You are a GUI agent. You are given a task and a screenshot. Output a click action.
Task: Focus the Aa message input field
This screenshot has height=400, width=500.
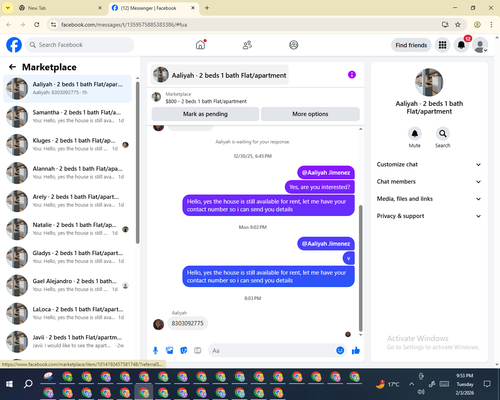click(272, 351)
